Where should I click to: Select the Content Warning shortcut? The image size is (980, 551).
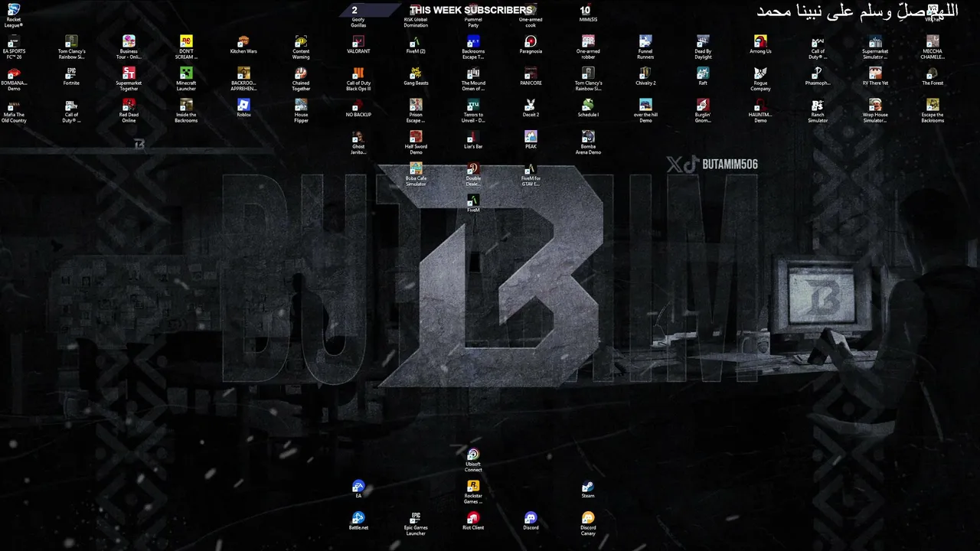[x=301, y=47]
